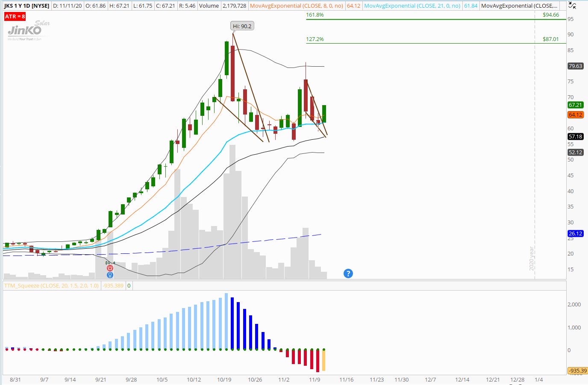Click the orange 64.12 price axis bubble
Screen dimensions: 588x385
(575, 115)
